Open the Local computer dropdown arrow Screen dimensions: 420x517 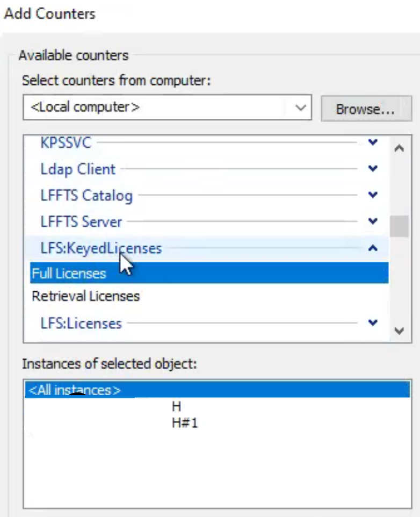tap(300, 107)
